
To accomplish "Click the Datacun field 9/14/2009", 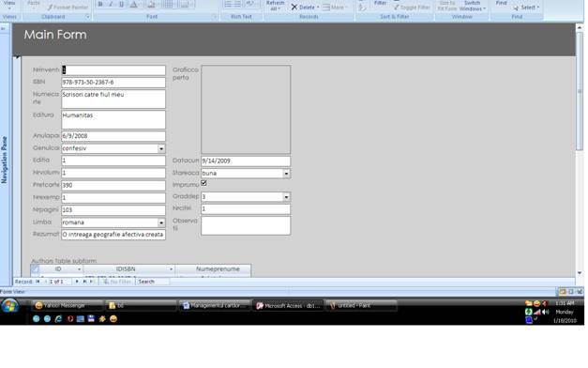I will [246, 161].
